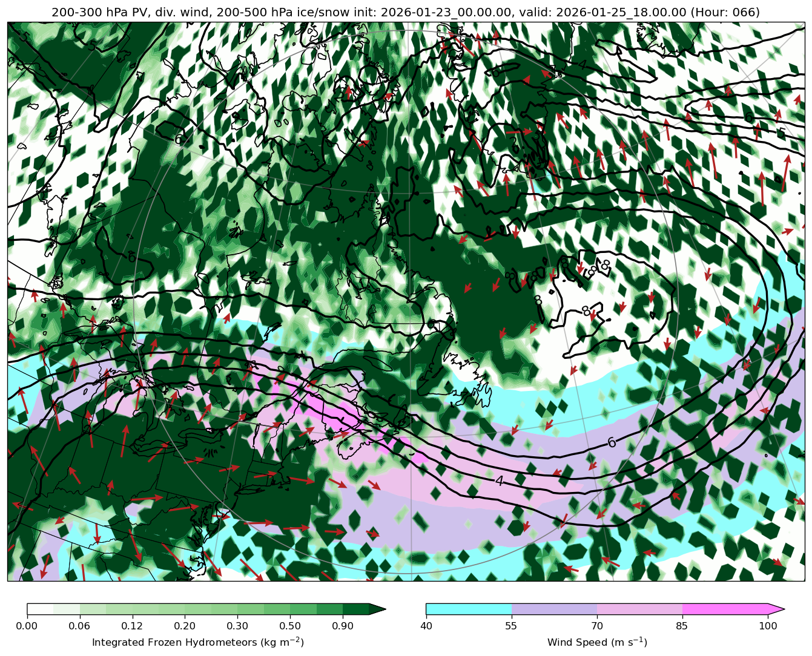Select the lavender 55–70 wind speed color band

point(554,609)
